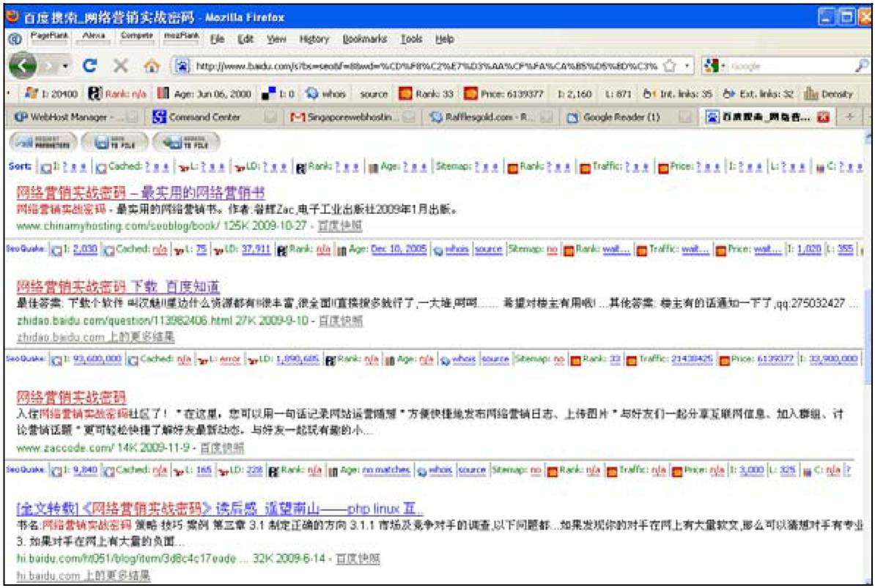
Task: Bookmark this page with the star icon
Action: tap(670, 66)
